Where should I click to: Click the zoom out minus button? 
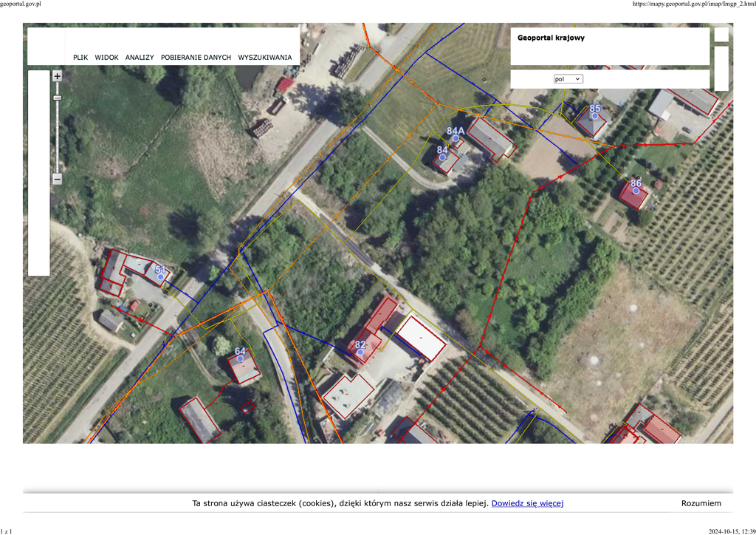coord(57,179)
